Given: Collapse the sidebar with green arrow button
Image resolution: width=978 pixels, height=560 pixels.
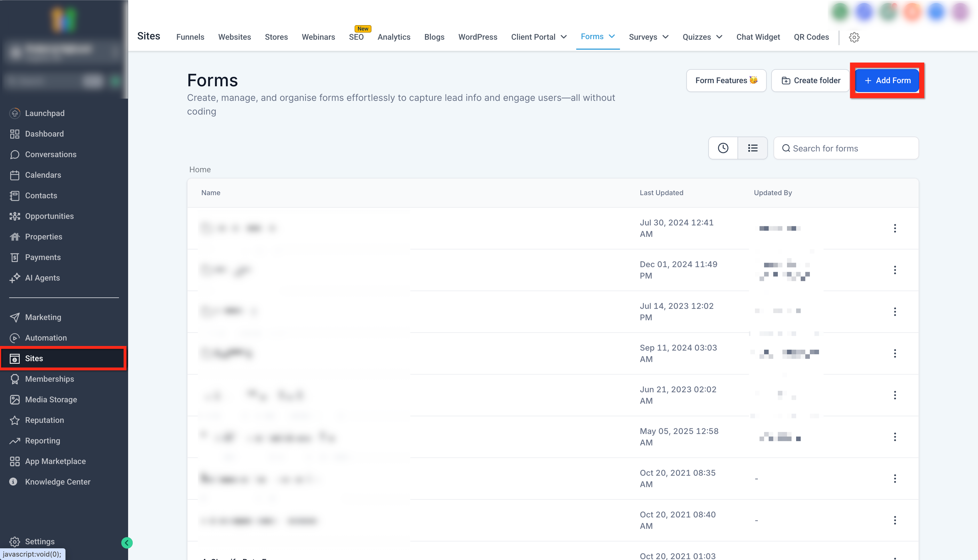Looking at the screenshot, I should point(127,543).
